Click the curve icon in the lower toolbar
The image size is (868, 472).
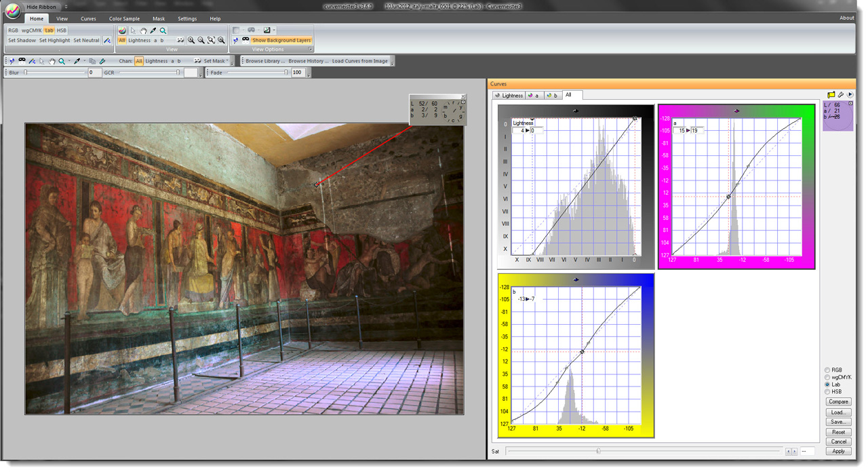click(32, 61)
